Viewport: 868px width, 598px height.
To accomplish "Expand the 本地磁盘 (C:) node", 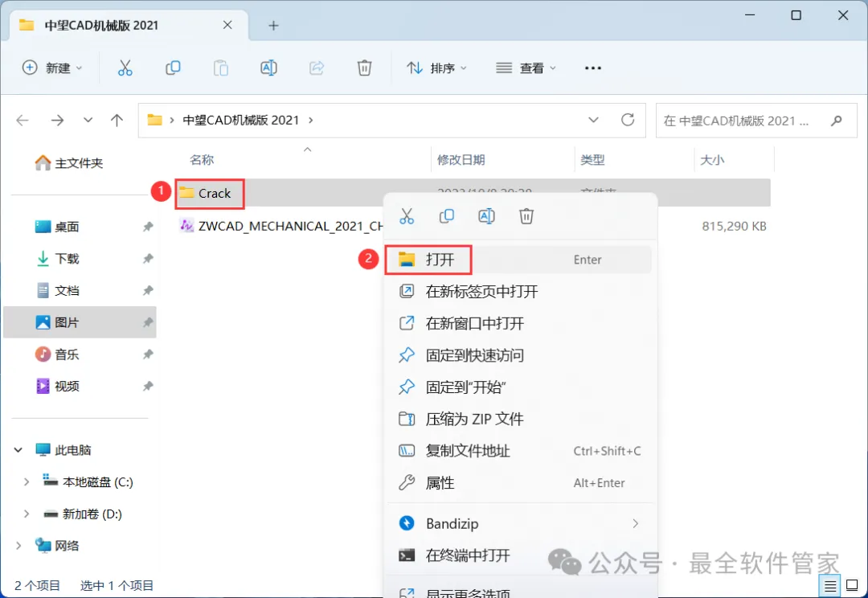I will click(x=26, y=482).
